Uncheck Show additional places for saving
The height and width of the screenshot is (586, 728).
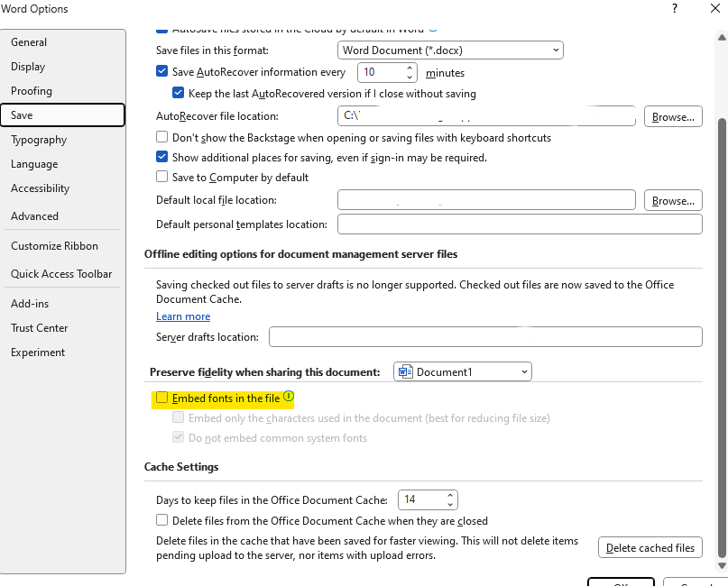pyautogui.click(x=161, y=157)
